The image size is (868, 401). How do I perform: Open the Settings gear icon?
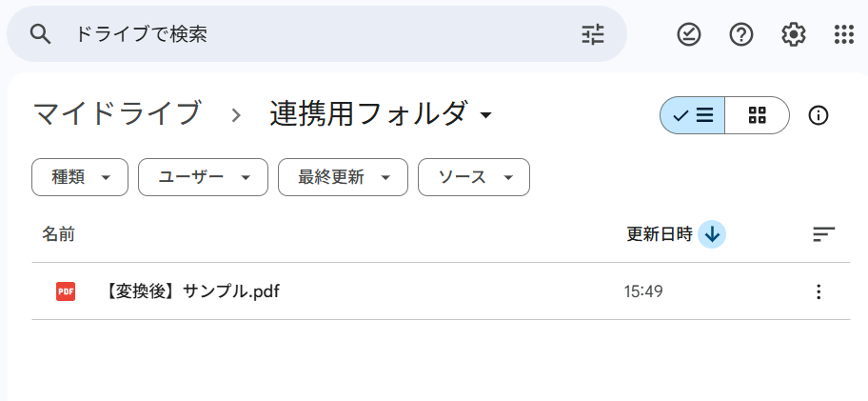point(793,34)
